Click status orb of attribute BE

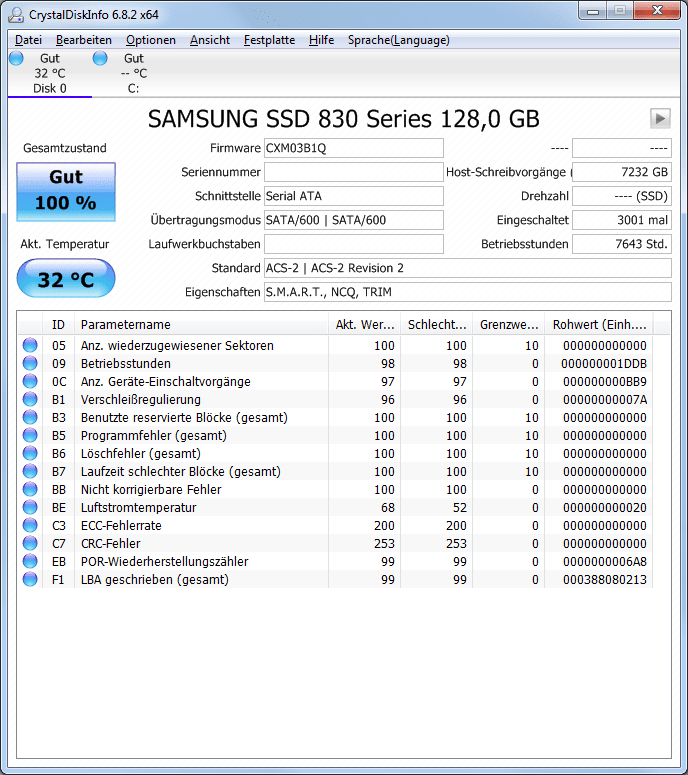click(30, 507)
